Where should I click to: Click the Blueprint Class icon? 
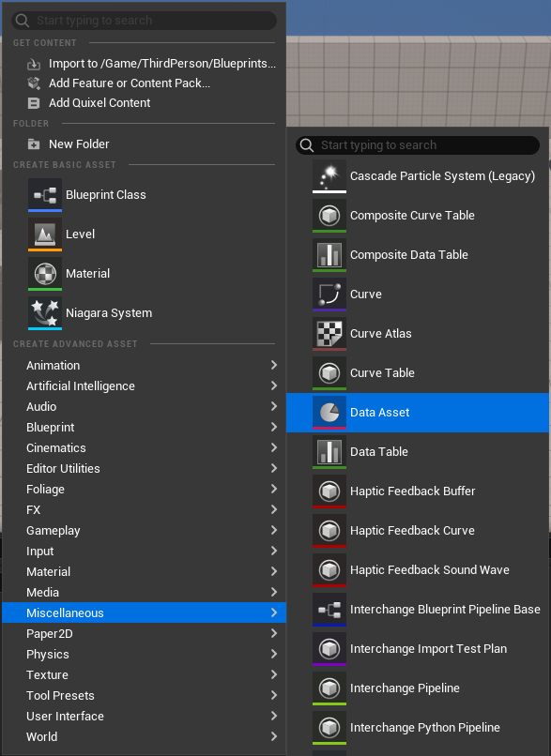click(x=45, y=195)
